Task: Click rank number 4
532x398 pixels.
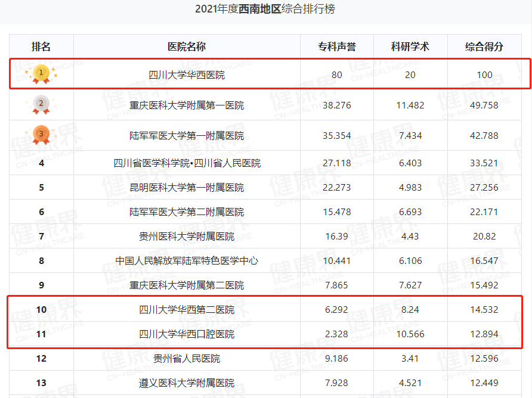Action: click(x=41, y=163)
